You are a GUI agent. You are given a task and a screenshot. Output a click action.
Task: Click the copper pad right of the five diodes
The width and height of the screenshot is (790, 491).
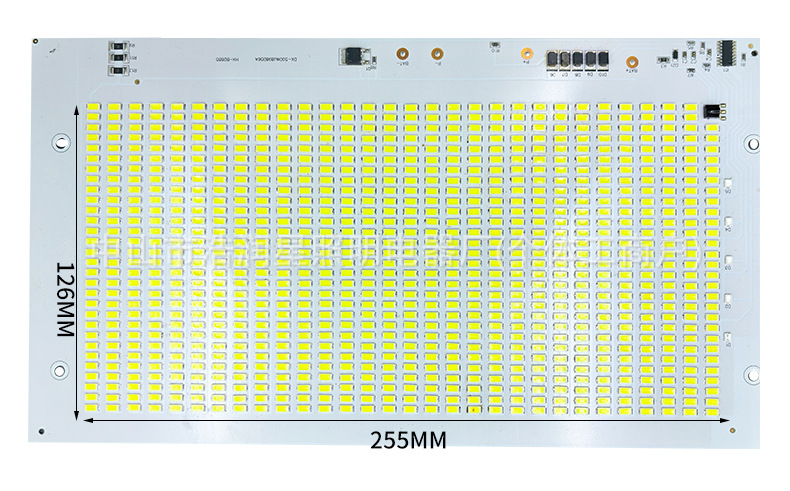click(x=631, y=60)
